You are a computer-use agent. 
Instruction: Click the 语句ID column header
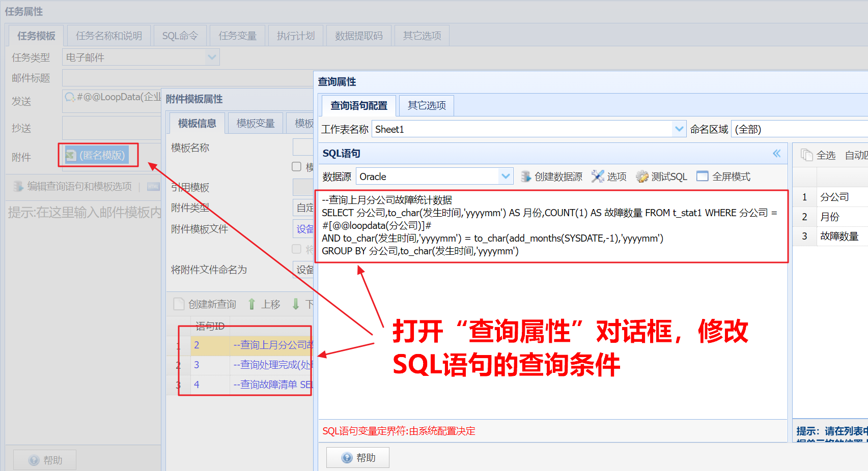[x=210, y=326]
